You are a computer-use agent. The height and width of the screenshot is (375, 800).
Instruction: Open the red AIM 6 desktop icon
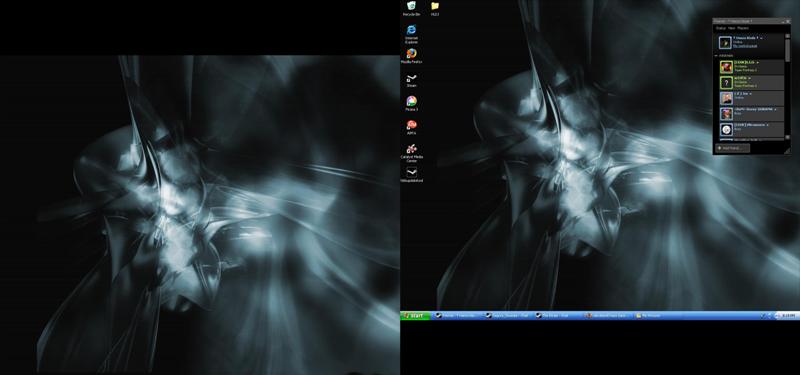click(411, 127)
